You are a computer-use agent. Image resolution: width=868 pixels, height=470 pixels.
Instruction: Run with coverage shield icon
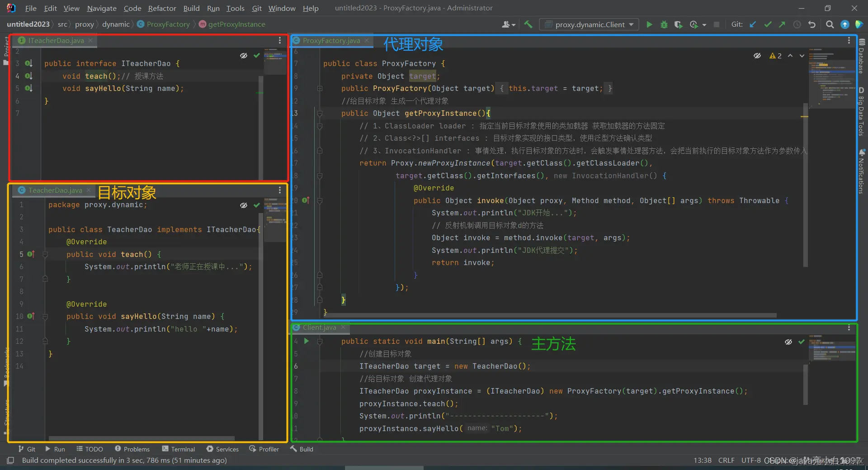[678, 24]
